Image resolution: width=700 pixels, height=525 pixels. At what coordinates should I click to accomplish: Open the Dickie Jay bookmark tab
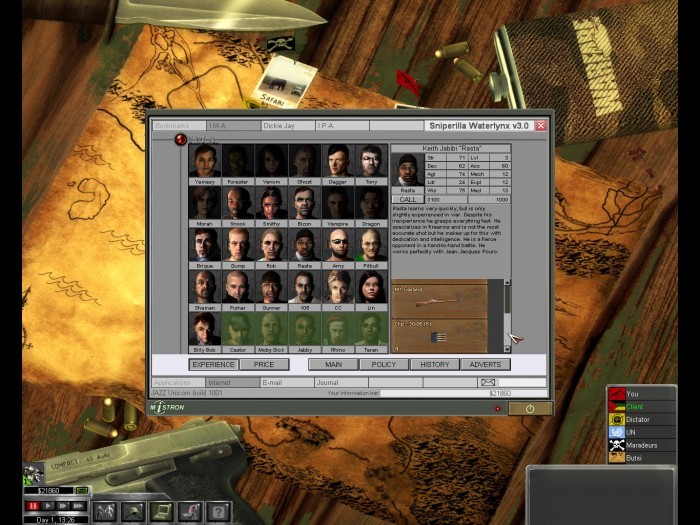pyautogui.click(x=288, y=126)
